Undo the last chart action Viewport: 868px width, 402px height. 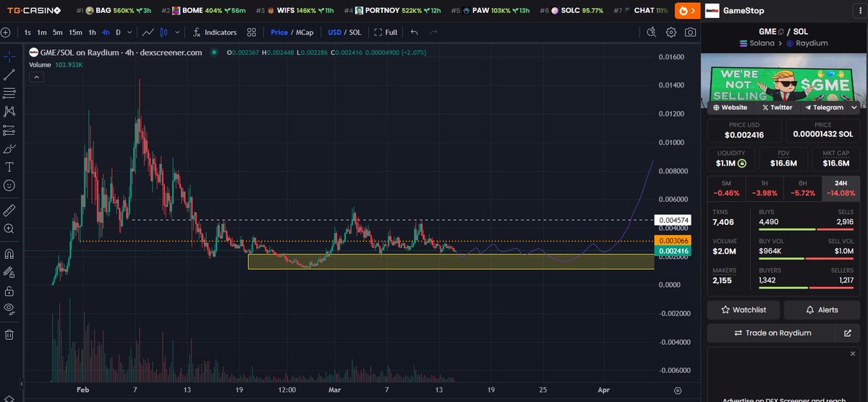coord(414,33)
